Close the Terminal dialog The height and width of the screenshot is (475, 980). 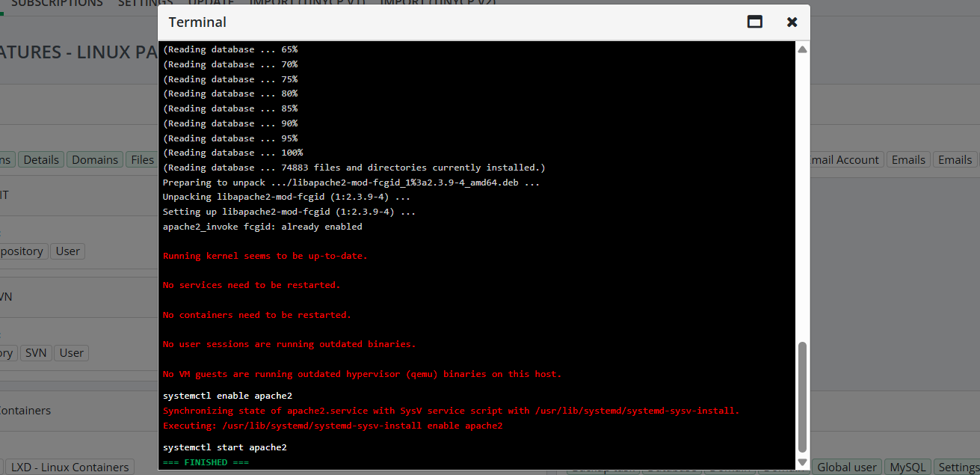(792, 22)
